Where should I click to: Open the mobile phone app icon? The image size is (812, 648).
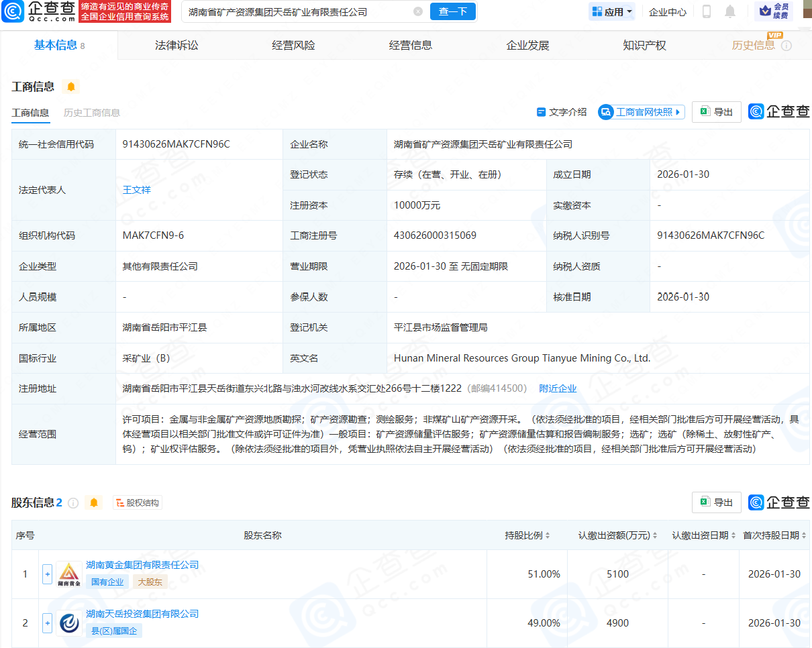pyautogui.click(x=706, y=11)
